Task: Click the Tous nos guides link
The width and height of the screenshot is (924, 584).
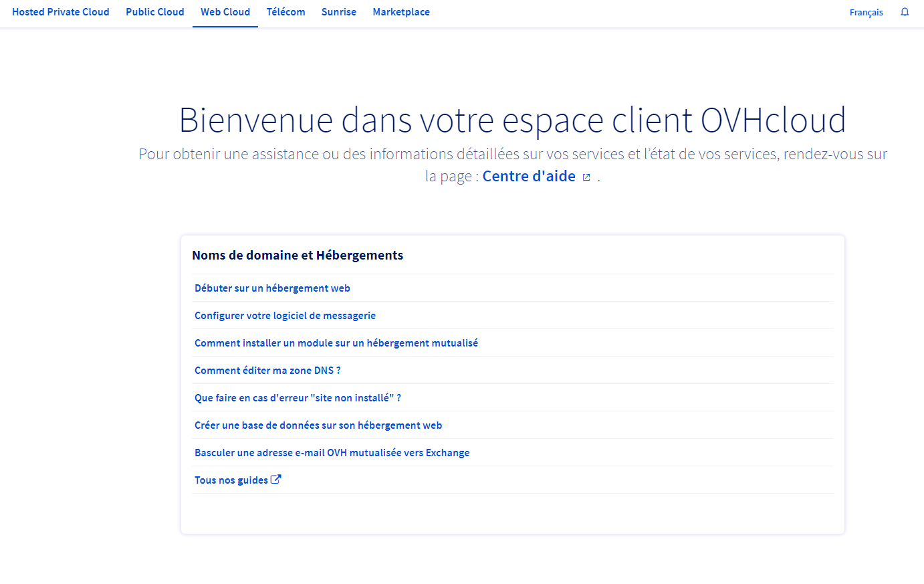Action: [x=231, y=480]
